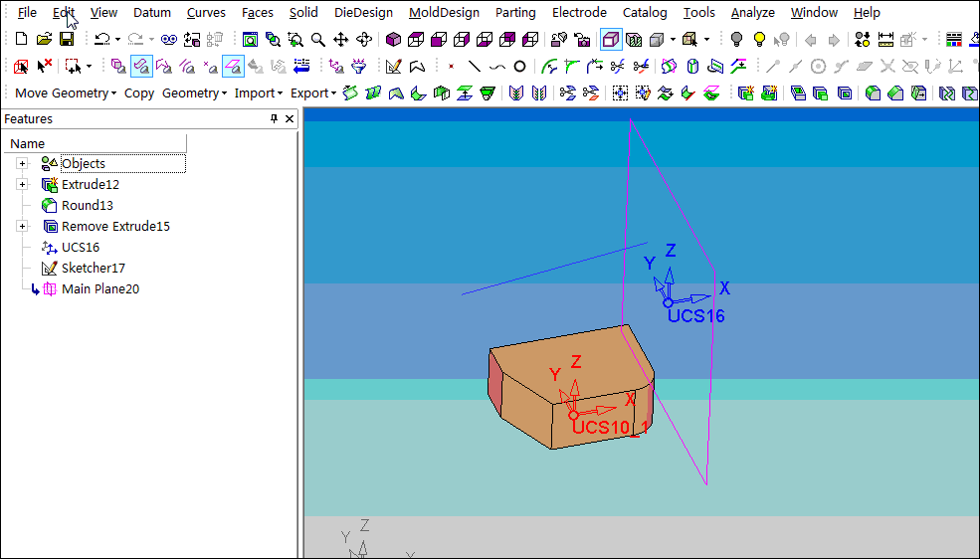980x559 pixels.
Task: Click the line drawing tool
Action: (x=475, y=67)
